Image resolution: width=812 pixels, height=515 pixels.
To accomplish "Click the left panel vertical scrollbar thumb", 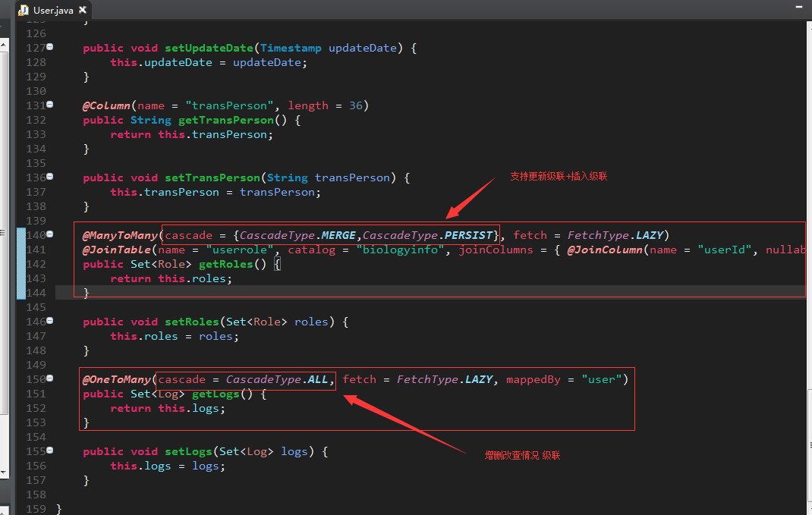I will coord(4,233).
